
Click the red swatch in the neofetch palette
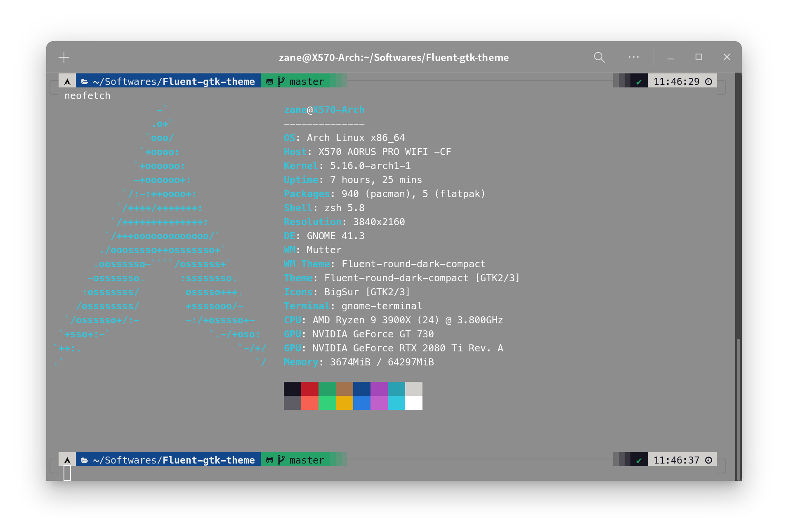tap(310, 388)
